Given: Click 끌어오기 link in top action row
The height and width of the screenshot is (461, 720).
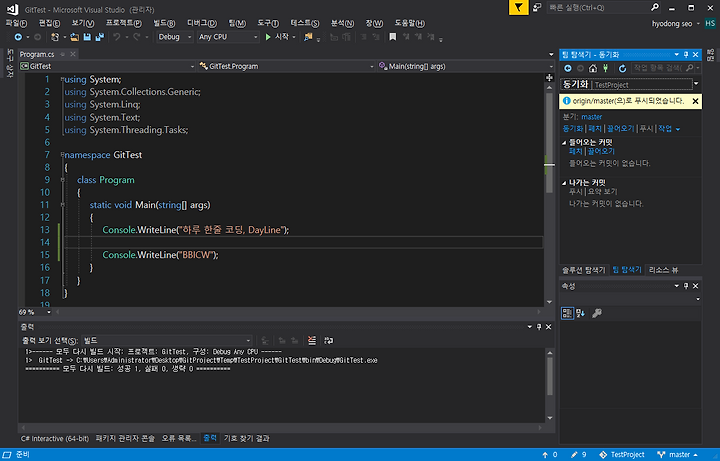Looking at the screenshot, I should click(620, 129).
